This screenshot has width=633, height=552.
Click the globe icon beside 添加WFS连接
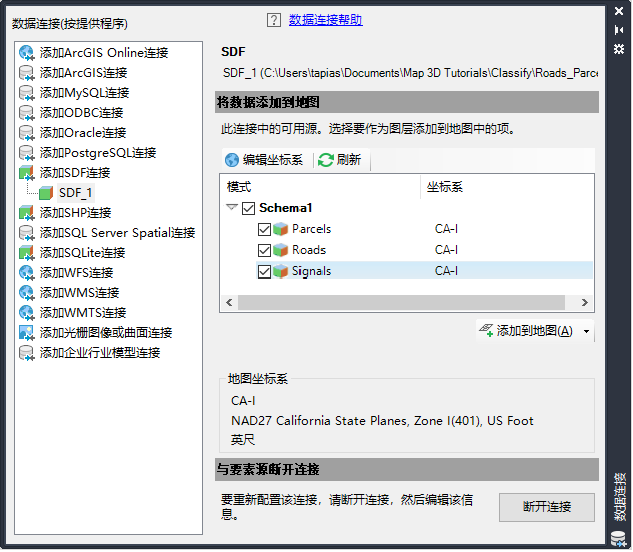(x=27, y=273)
